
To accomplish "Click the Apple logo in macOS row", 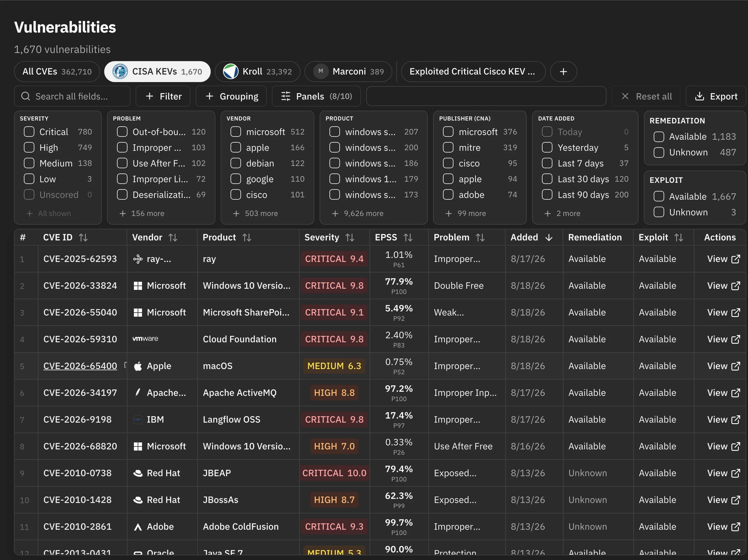I will (x=138, y=366).
